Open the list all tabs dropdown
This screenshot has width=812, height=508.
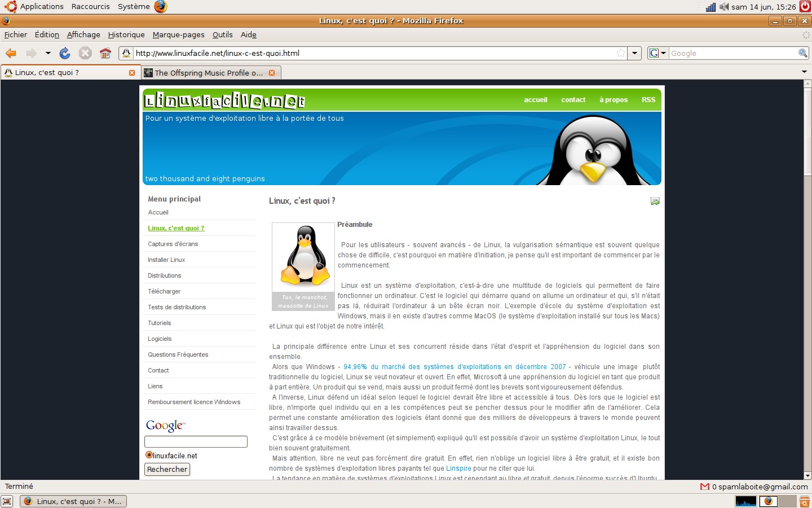pos(804,72)
